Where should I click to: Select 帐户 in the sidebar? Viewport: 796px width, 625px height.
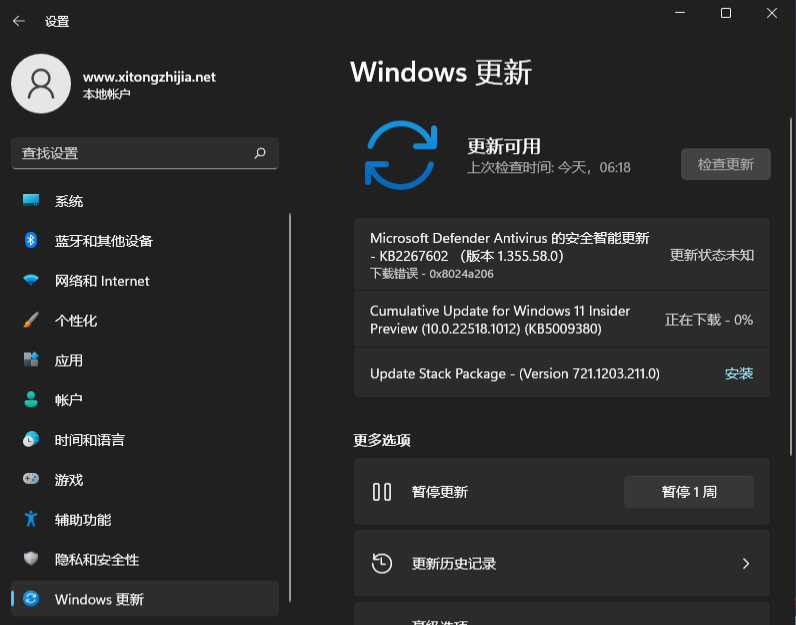coord(145,400)
